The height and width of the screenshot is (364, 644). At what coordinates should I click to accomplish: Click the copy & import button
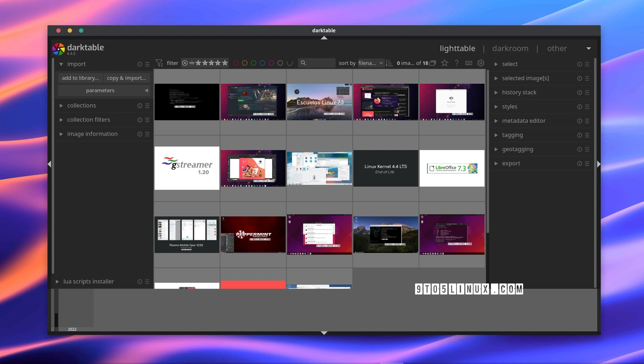[127, 78]
